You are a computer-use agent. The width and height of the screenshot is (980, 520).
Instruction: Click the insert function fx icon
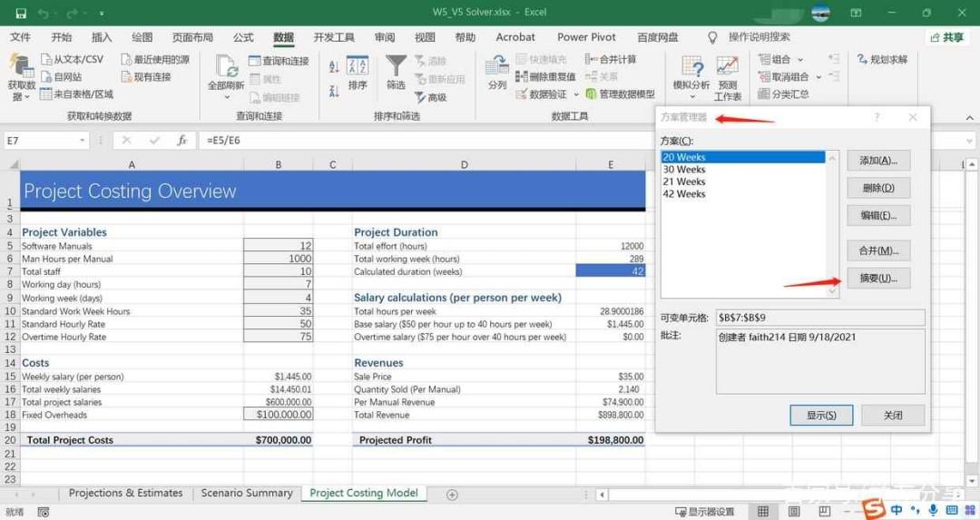click(x=181, y=141)
